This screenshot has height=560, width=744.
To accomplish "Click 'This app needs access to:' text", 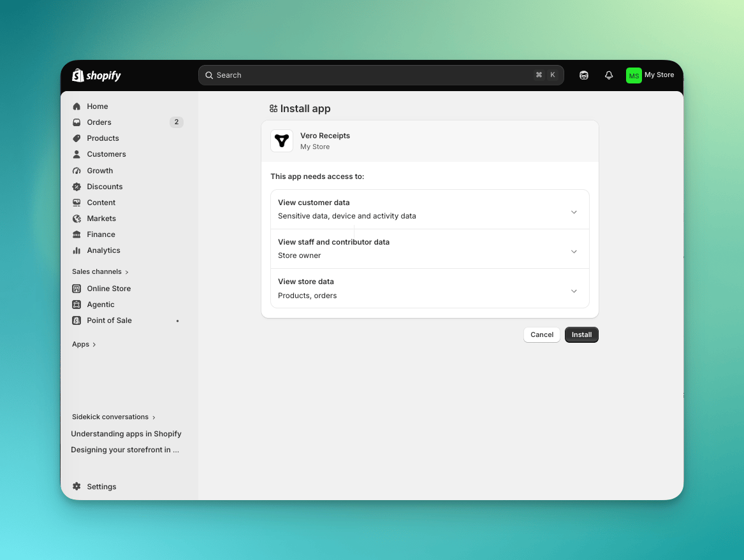I will coord(317,176).
